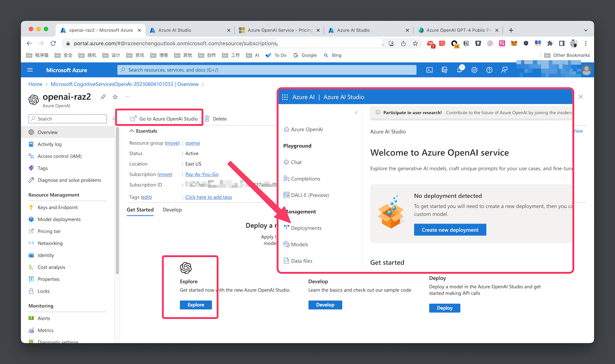Open the openai resource group link
Screen dimensions: 615x364
193,143
